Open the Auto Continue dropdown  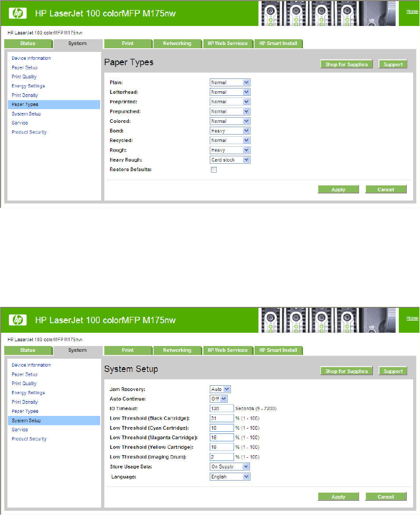click(218, 399)
